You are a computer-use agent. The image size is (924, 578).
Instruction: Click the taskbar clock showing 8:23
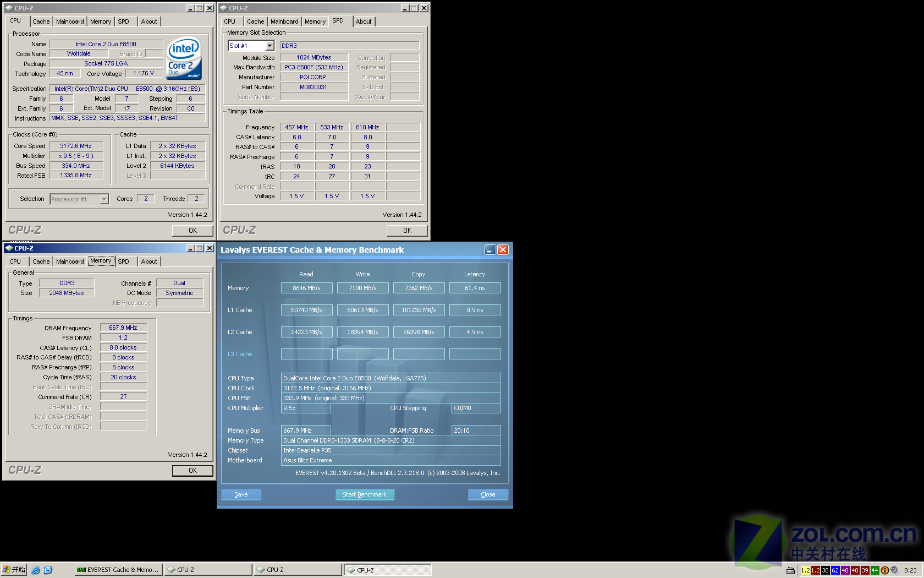[910, 570]
